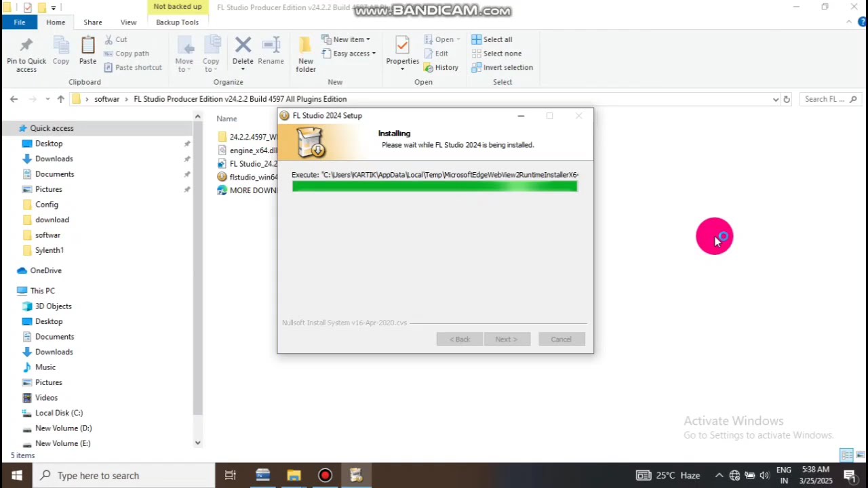Image resolution: width=868 pixels, height=488 pixels.
Task: Switch to large icons view in status bar
Action: click(860, 455)
